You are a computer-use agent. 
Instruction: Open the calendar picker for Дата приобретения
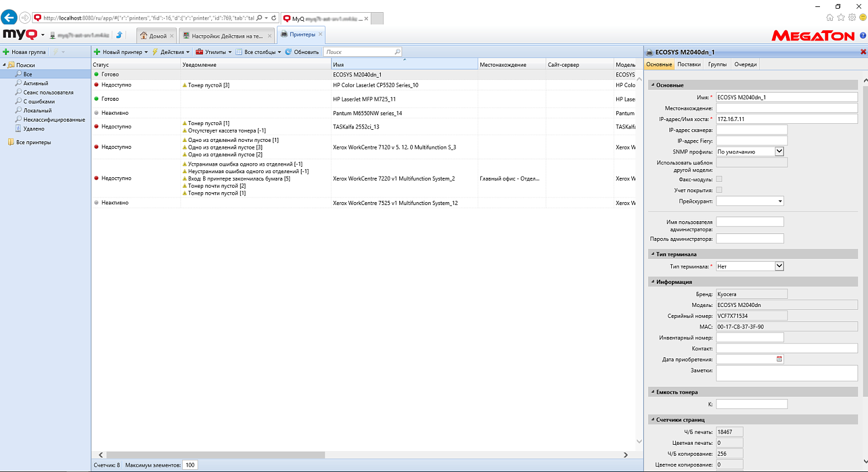click(779, 359)
